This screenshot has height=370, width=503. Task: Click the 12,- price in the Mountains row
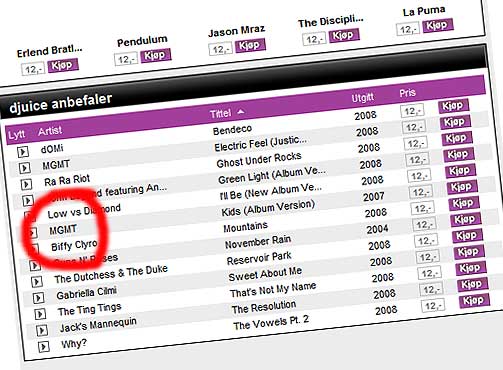click(x=423, y=208)
